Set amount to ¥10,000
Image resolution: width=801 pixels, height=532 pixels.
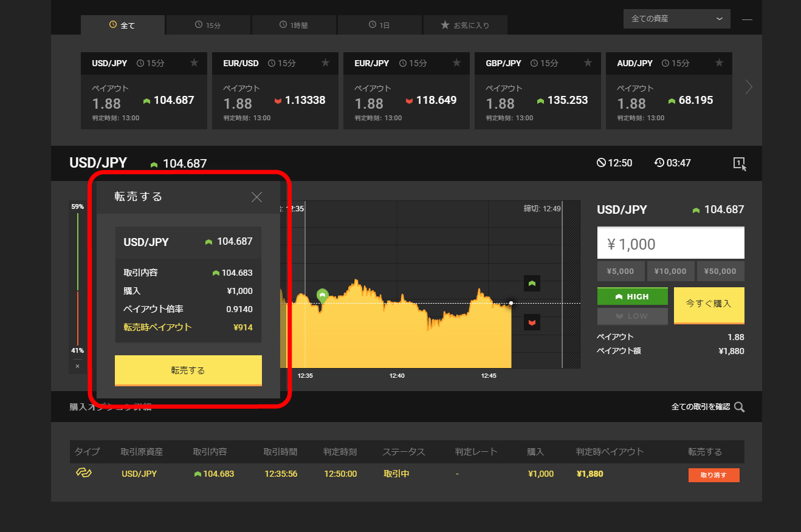[x=671, y=271]
